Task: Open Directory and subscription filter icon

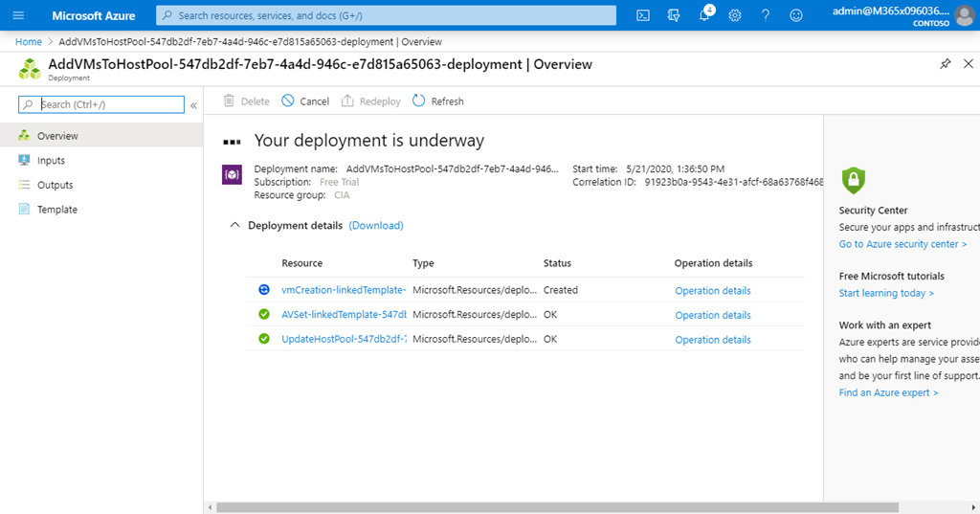Action: coord(674,15)
